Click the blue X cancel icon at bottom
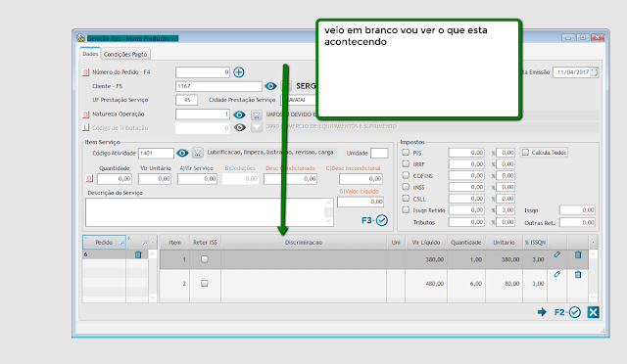Viewport: 627px width, 364px height. pos(593,312)
